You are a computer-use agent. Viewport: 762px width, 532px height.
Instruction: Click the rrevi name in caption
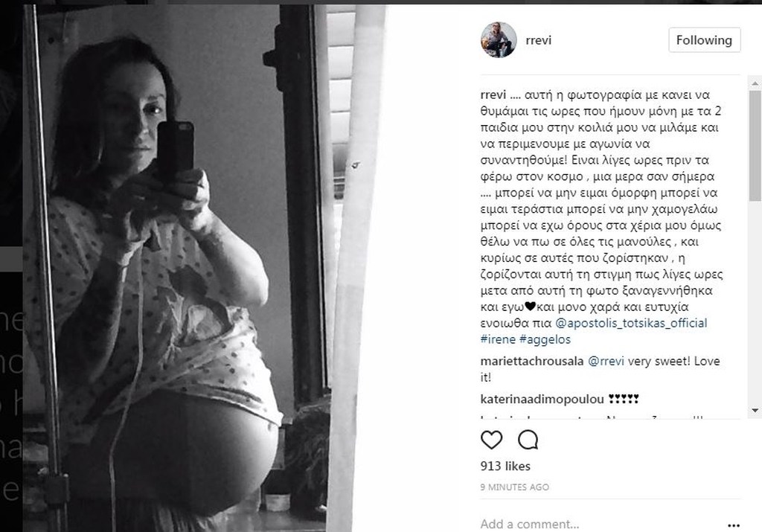(493, 94)
